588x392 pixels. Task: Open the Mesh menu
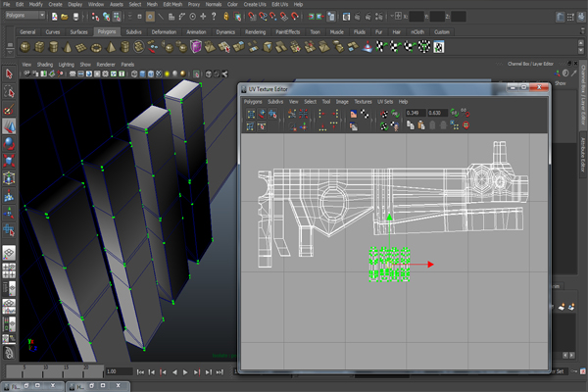152,5
